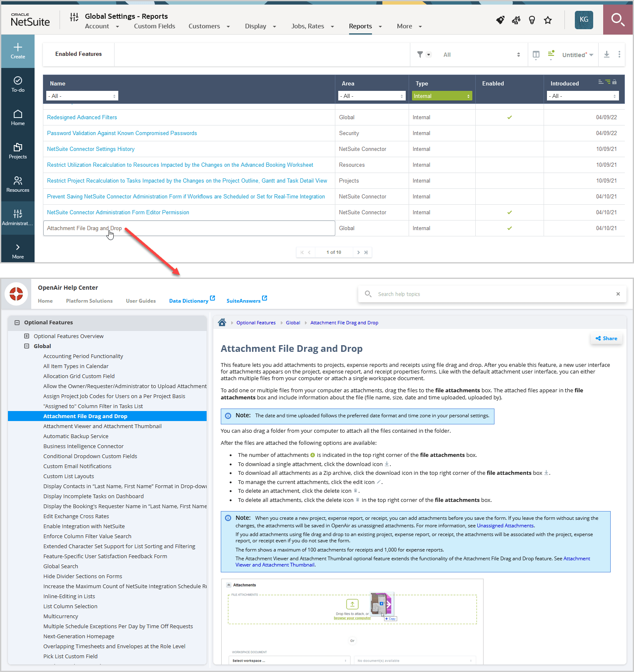This screenshot has height=672, width=634.
Task: Open the All filter selector in toolbar
Action: point(482,55)
